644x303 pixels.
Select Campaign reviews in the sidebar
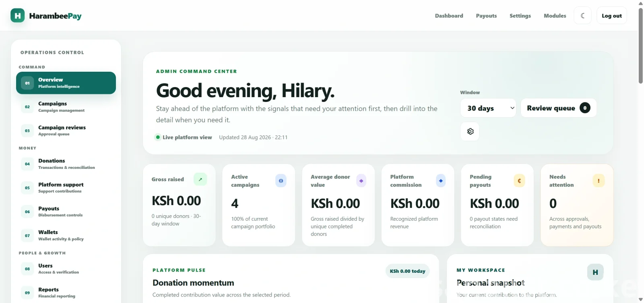coord(66,131)
